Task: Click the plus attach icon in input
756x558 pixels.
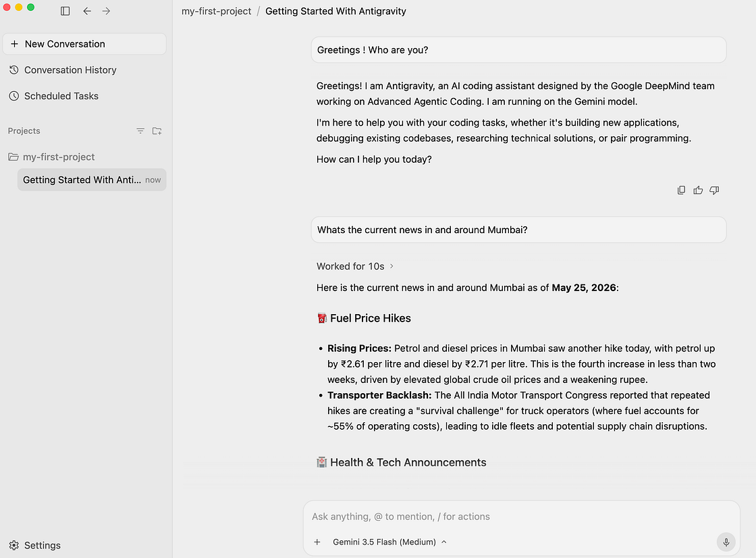Action: tap(317, 542)
